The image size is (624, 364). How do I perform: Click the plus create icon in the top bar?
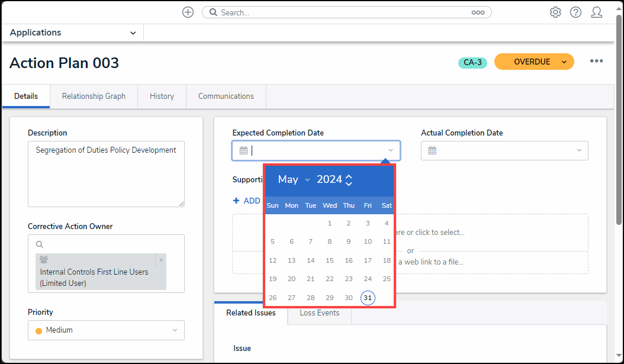pos(188,12)
